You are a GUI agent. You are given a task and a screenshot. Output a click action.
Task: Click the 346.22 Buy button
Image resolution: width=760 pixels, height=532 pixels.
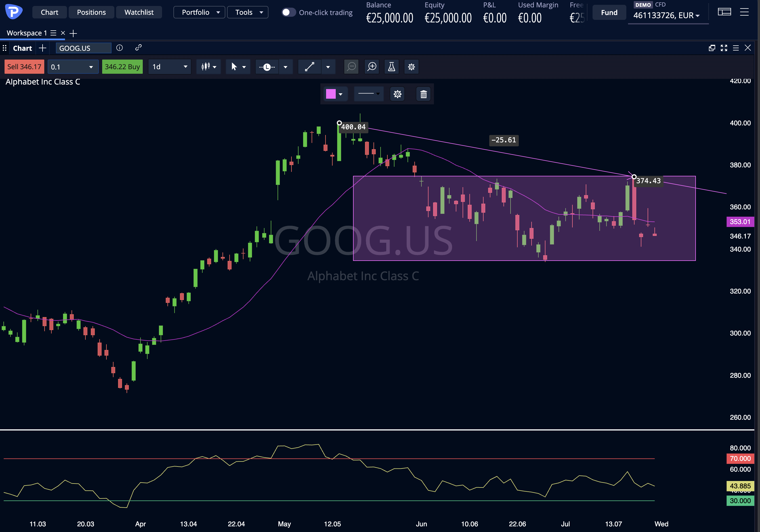tap(122, 67)
